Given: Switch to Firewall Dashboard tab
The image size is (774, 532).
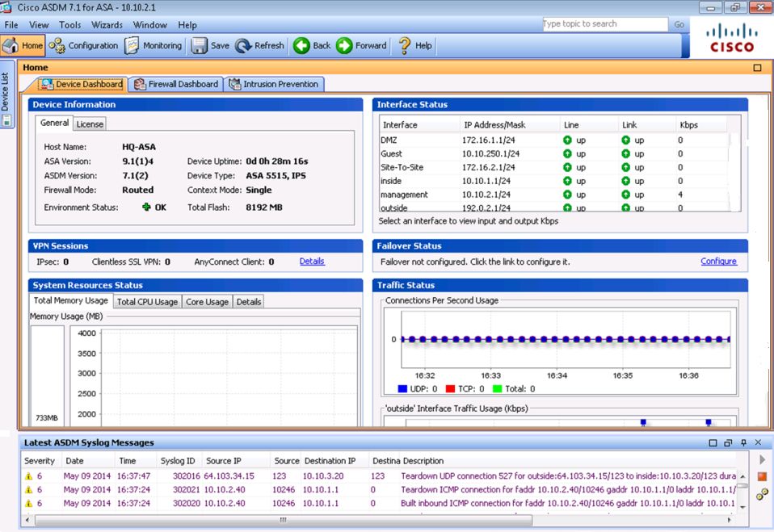Looking at the screenshot, I should coord(175,84).
